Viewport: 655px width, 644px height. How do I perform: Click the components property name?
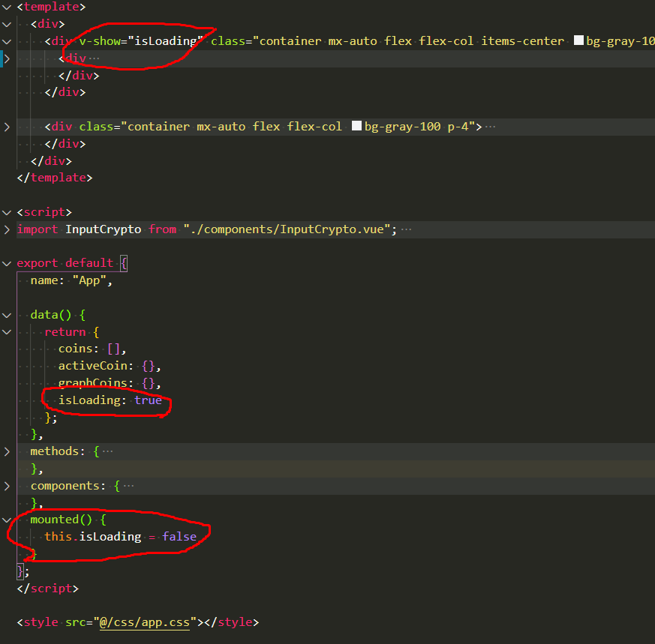click(65, 486)
